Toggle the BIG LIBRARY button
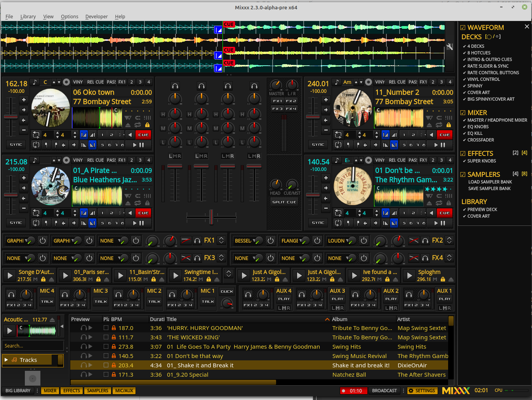The height and width of the screenshot is (400, 532). [x=18, y=391]
